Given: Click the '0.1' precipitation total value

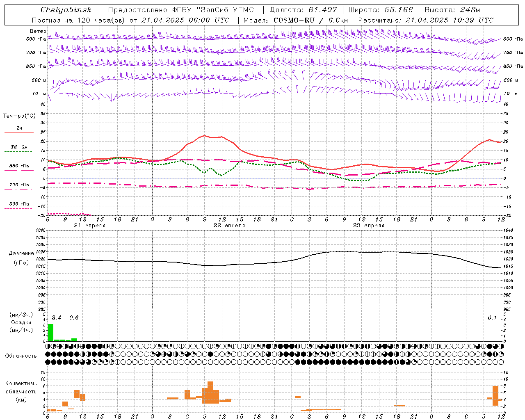Looking at the screenshot, I should click(x=492, y=318).
